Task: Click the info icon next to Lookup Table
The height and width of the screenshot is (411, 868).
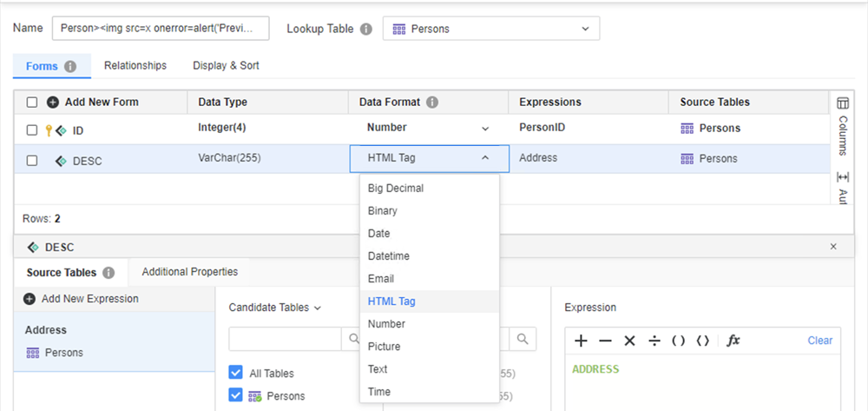Action: tap(366, 29)
